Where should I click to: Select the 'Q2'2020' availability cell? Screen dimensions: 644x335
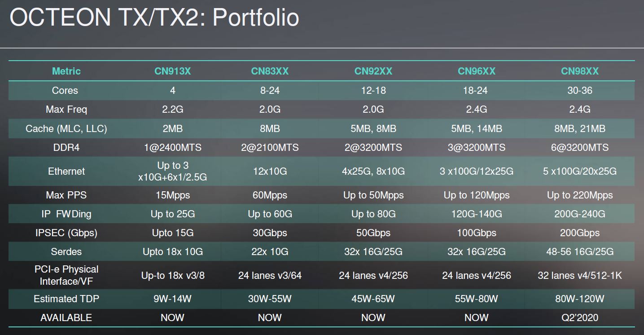coord(580,317)
